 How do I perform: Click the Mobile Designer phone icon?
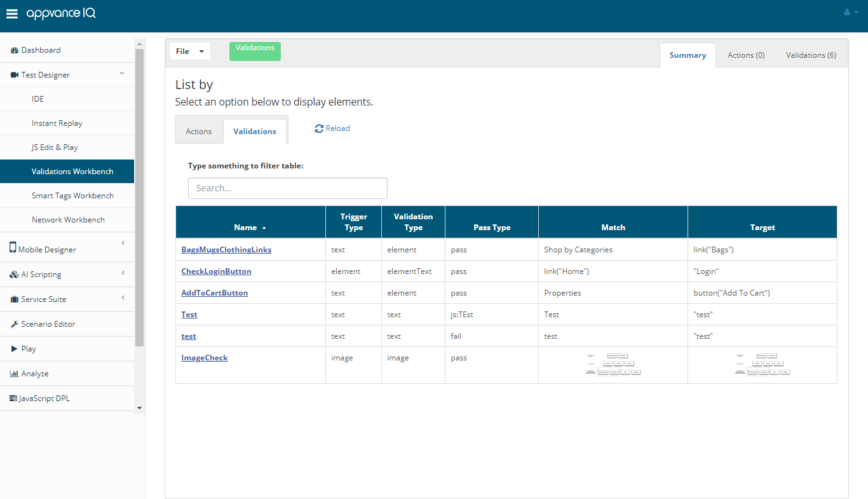(13, 247)
